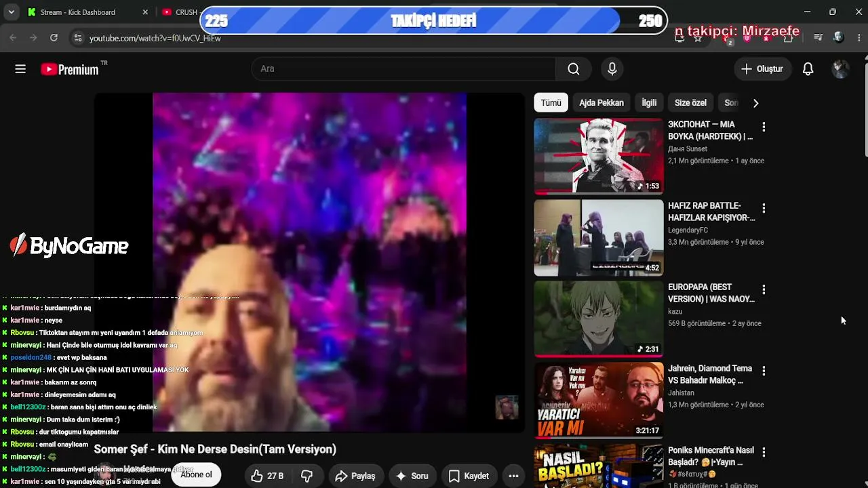868x488 pixels.
Task: Reload the page in Chrome
Action: pos(54,38)
